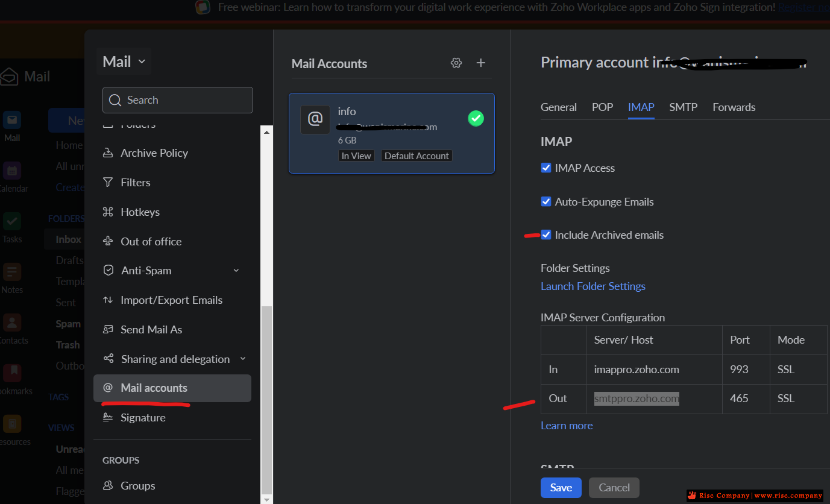Click the Archive Policy icon in settings list
Screen dimensions: 830x504
[x=108, y=153]
